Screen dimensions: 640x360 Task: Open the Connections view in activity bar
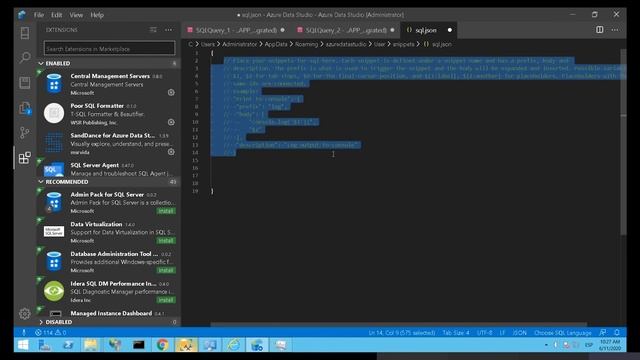pyautogui.click(x=24, y=33)
